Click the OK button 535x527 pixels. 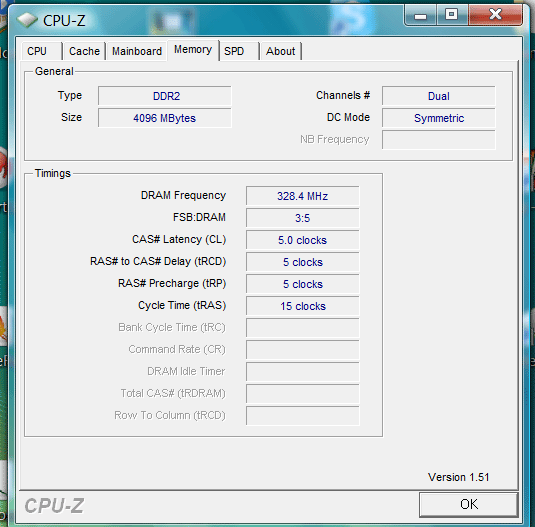point(468,504)
